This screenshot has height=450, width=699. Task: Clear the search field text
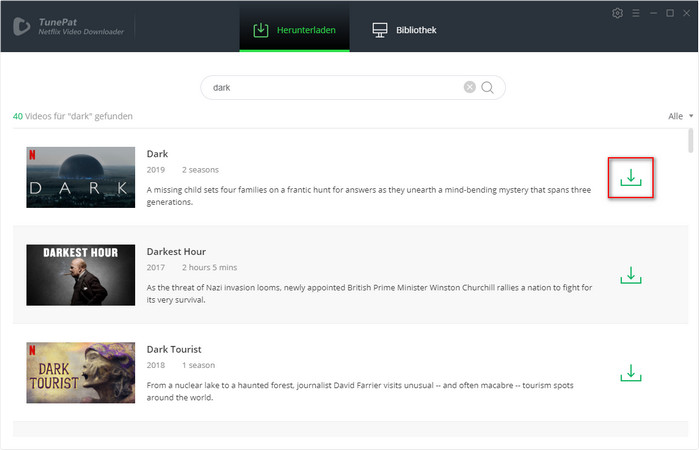pos(469,87)
